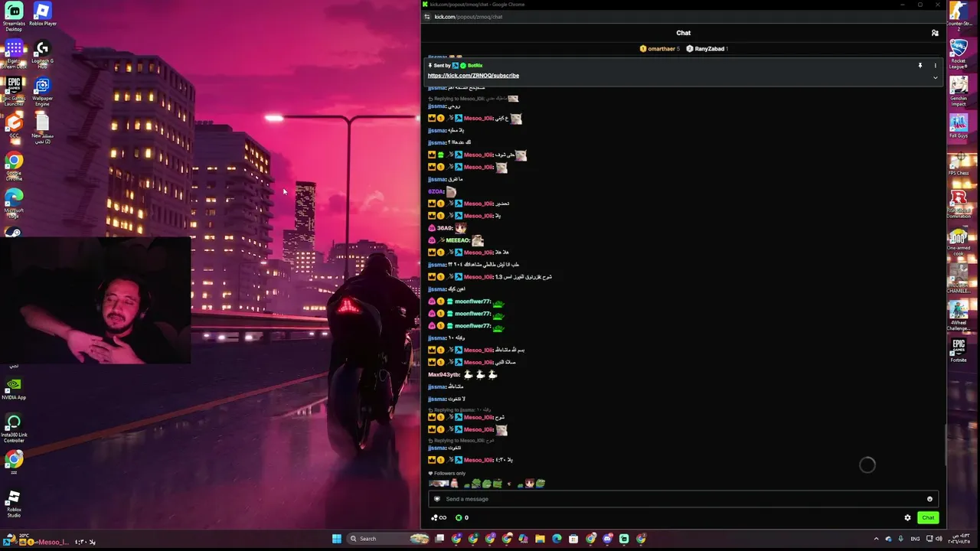Image resolution: width=980 pixels, height=551 pixels.
Task: Open chat settings gear
Action: tap(908, 518)
